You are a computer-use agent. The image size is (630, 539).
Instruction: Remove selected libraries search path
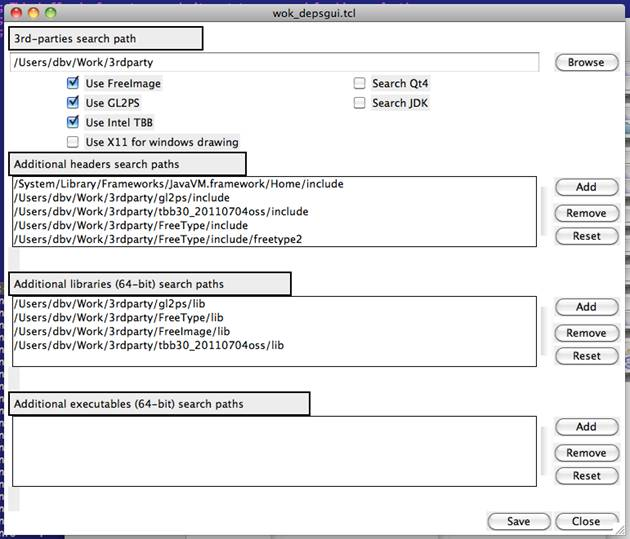click(x=586, y=333)
